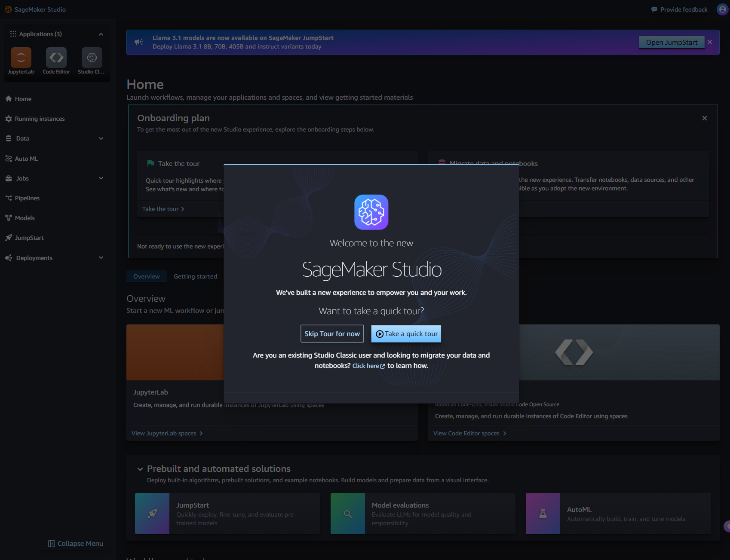
Task: Click the Jobs sidebar icon
Action: [9, 178]
